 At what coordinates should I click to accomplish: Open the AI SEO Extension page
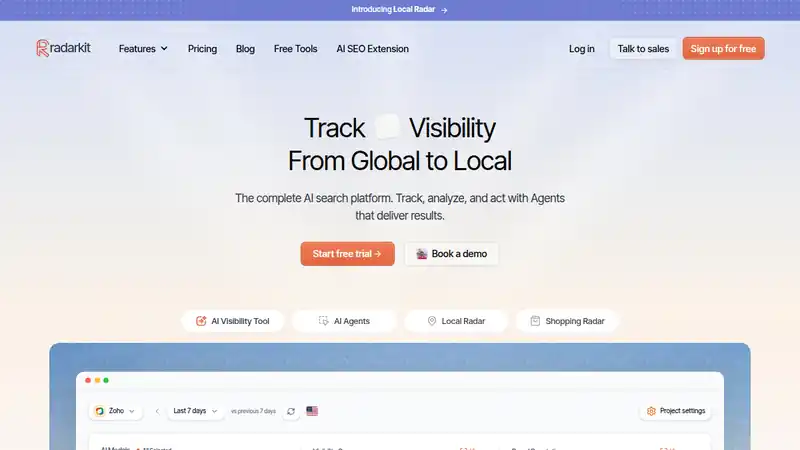[x=372, y=48]
